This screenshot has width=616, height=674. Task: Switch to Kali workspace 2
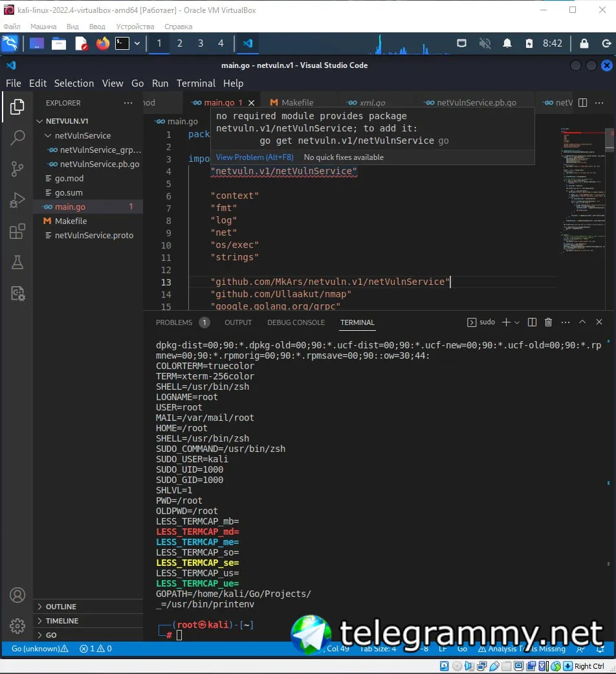(180, 43)
